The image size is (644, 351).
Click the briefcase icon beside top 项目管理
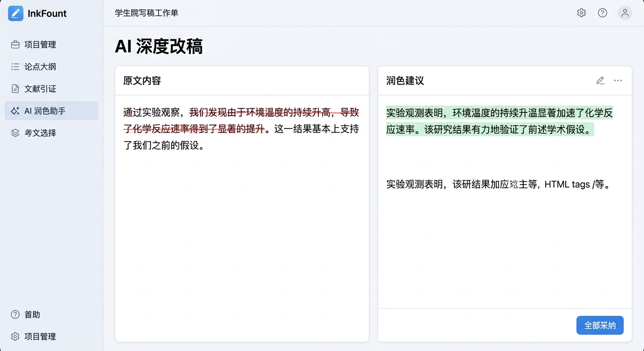(15, 45)
